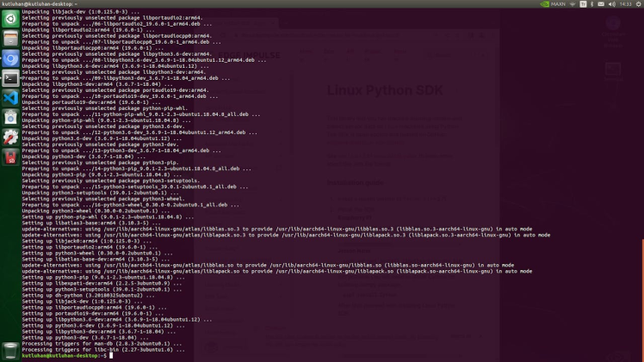This screenshot has height=362, width=644.
Task: Click the terminal window title text
Action: 39,4
